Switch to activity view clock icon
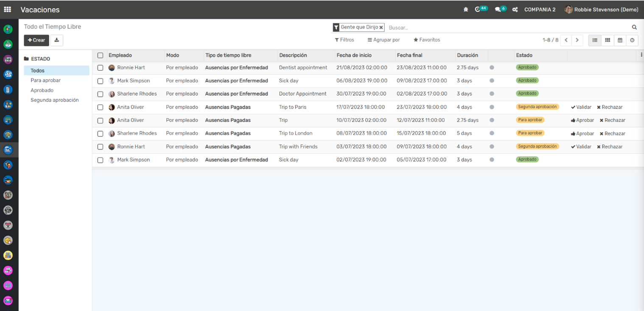644x311 pixels. pos(632,40)
